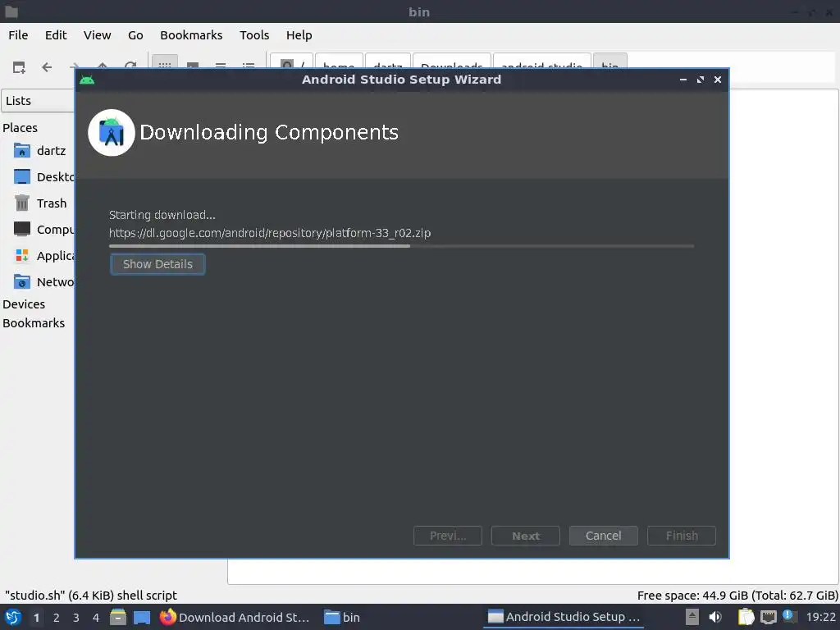Click the Previous button in wizard
Viewport: 840px width, 630px height.
(x=448, y=536)
